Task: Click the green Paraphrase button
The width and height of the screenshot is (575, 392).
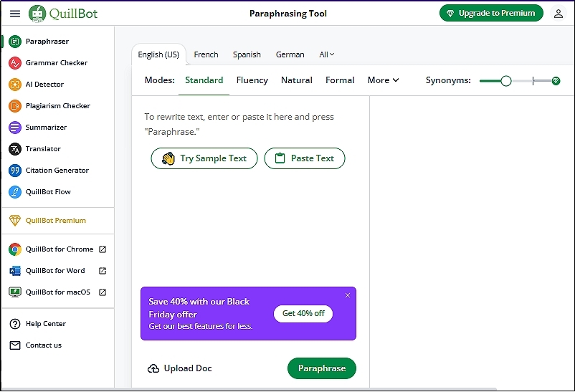Action: pyautogui.click(x=322, y=368)
